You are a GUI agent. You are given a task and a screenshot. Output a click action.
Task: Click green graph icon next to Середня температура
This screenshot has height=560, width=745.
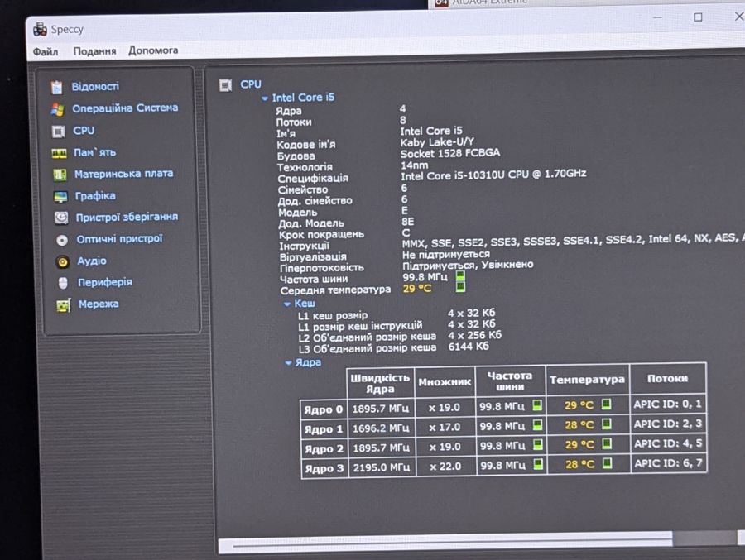(x=460, y=287)
